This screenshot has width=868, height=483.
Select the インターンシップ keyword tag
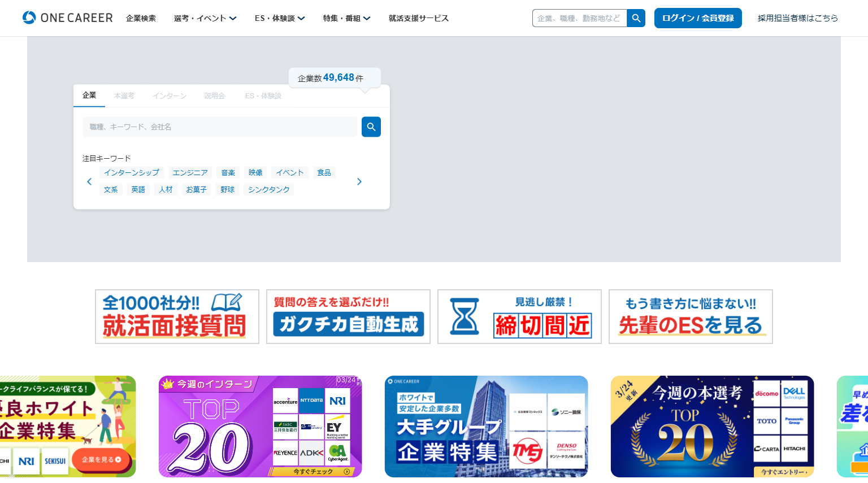132,173
